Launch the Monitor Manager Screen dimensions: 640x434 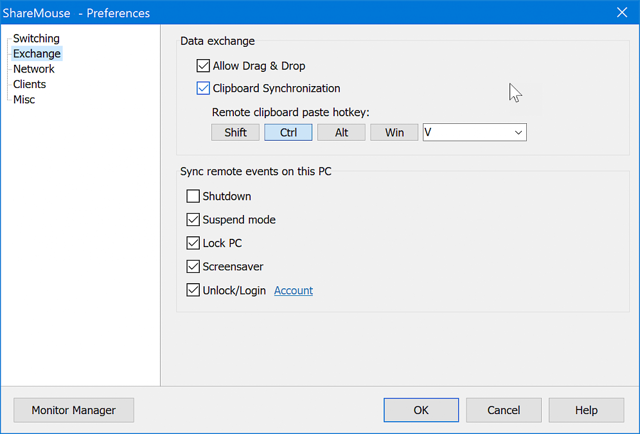pos(73,410)
